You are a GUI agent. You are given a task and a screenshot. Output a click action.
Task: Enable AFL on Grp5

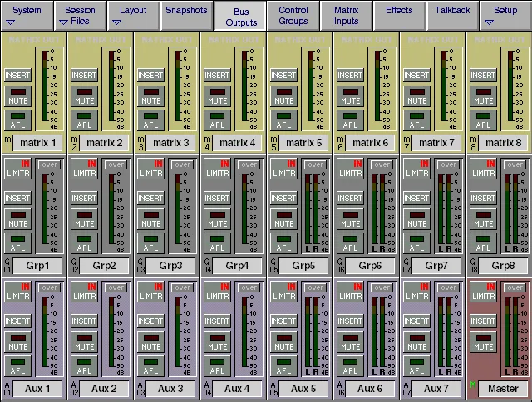pyautogui.click(x=284, y=243)
